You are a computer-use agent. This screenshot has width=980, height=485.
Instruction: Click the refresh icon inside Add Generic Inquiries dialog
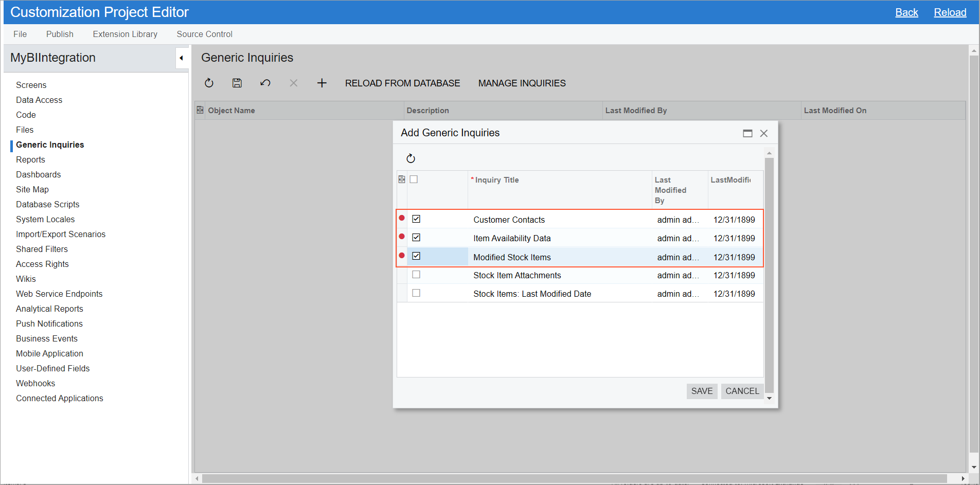(x=411, y=158)
